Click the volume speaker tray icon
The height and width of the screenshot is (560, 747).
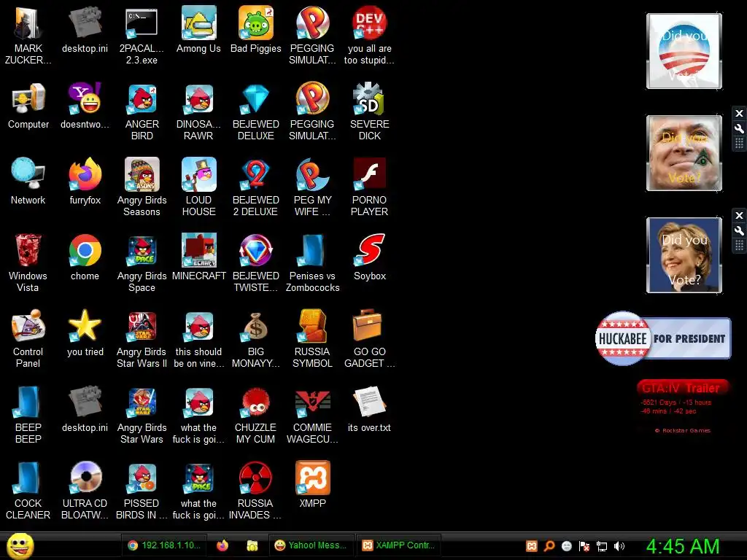coord(619,546)
